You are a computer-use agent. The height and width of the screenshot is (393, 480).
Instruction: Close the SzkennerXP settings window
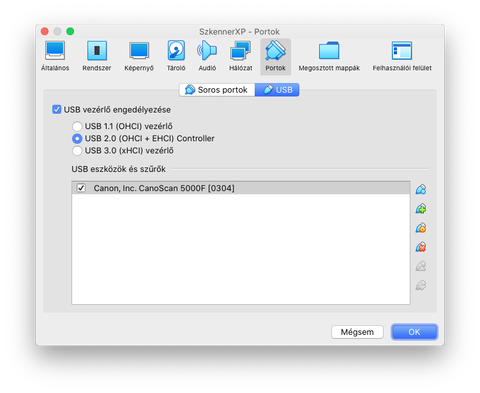[45, 31]
